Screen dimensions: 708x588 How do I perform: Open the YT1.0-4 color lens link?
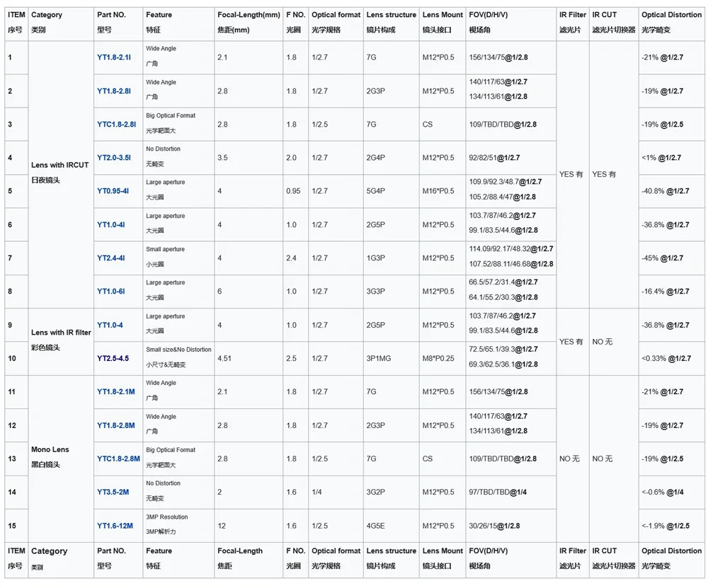point(110,325)
